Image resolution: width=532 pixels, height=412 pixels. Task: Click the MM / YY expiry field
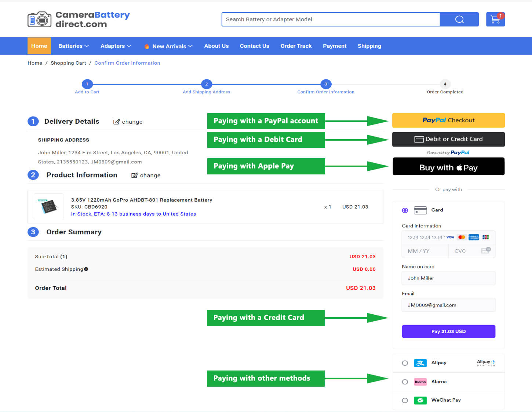click(x=425, y=251)
